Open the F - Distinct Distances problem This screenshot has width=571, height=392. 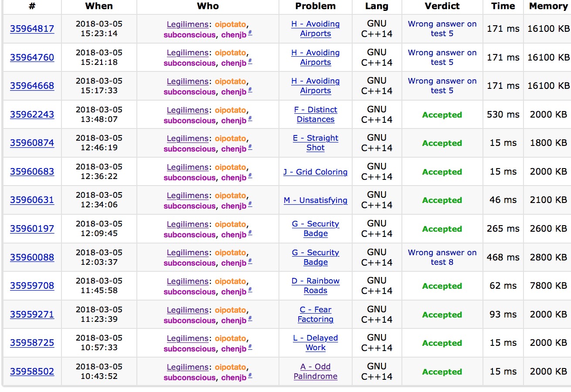(315, 115)
